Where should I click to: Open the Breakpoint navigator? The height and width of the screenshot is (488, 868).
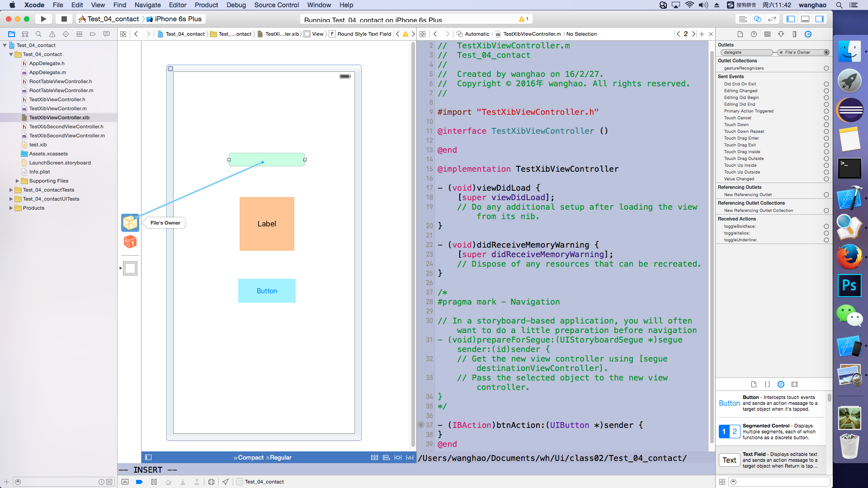tap(93, 34)
